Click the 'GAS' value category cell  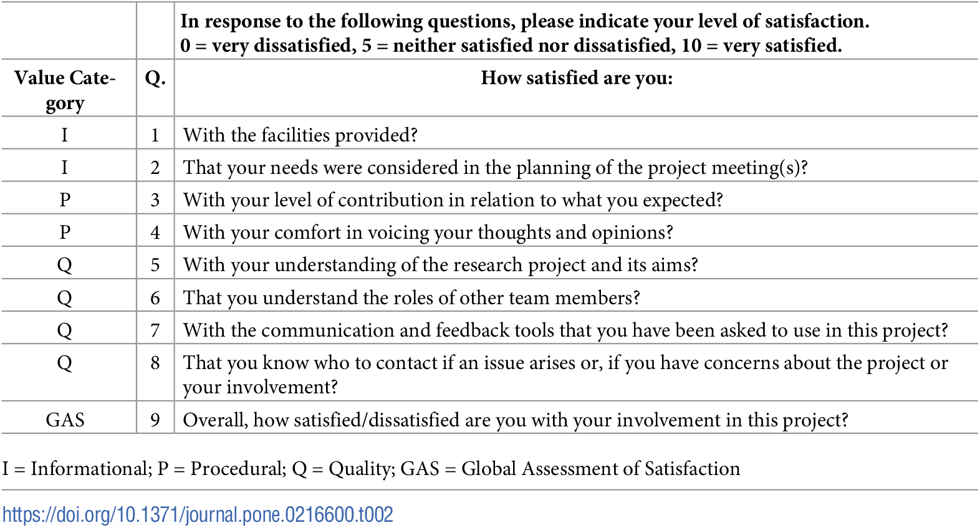[65, 420]
